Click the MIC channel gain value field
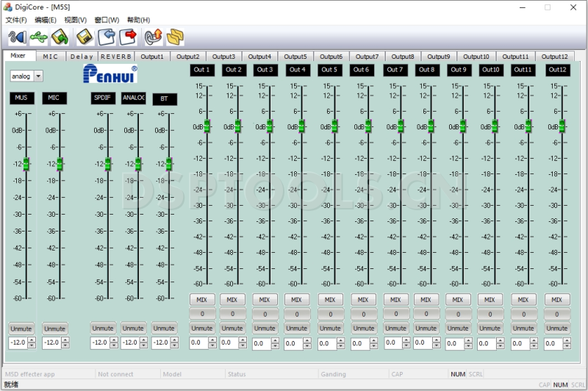The width and height of the screenshot is (588, 391). point(51,343)
